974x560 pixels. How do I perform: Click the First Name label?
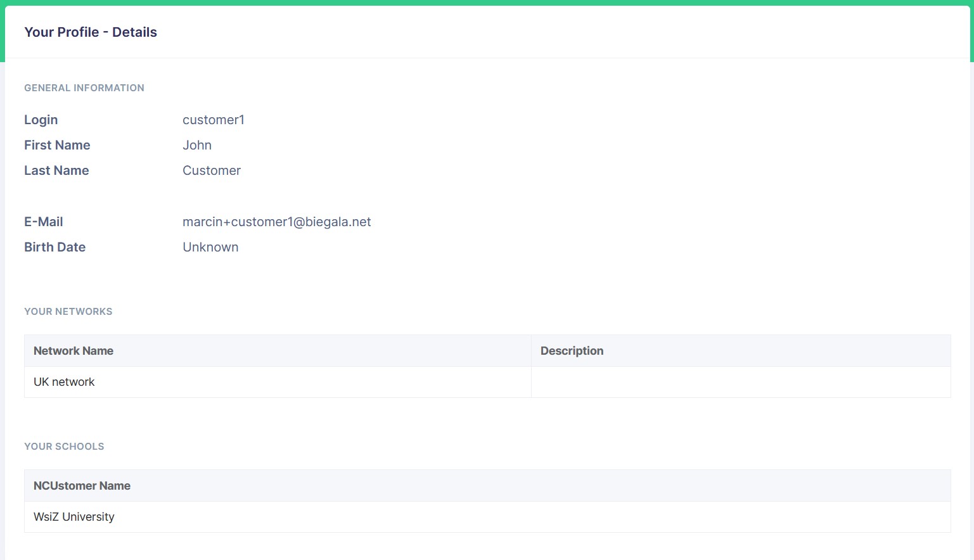click(57, 145)
